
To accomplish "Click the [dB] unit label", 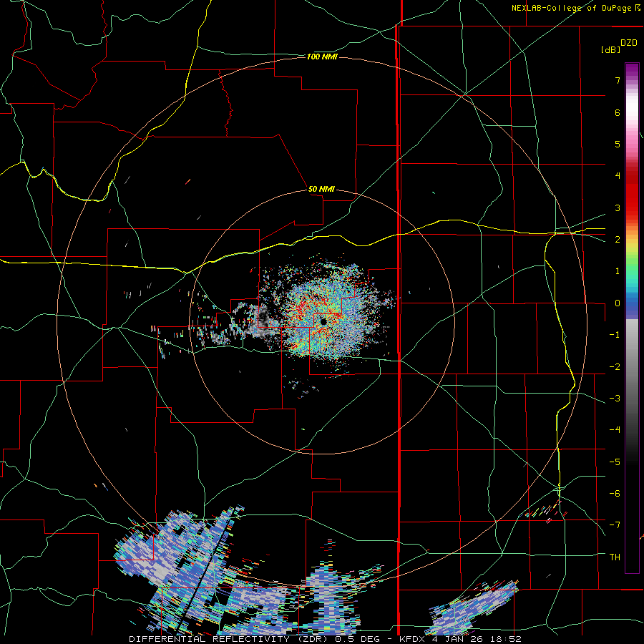I will pyautogui.click(x=610, y=49).
